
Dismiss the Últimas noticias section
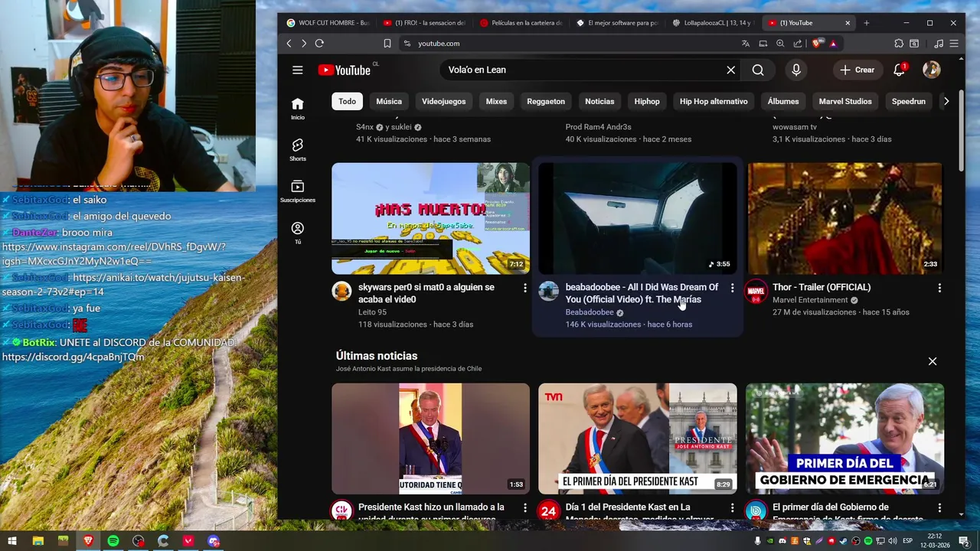pos(933,361)
